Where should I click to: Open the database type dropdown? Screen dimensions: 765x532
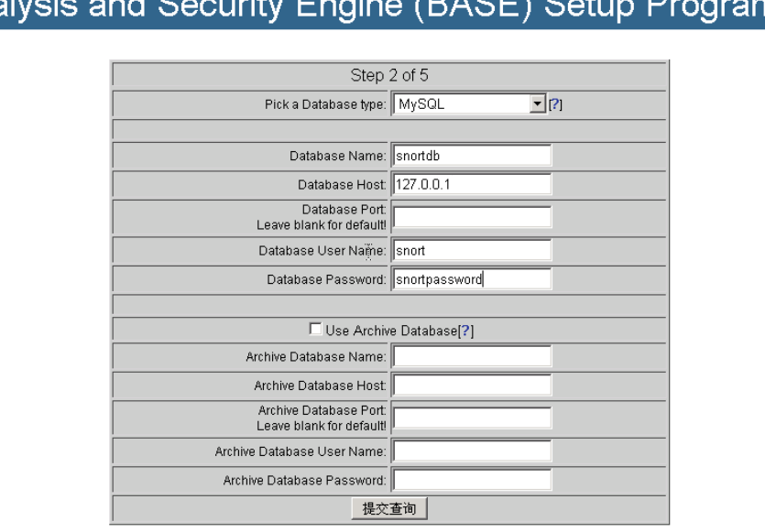(538, 104)
